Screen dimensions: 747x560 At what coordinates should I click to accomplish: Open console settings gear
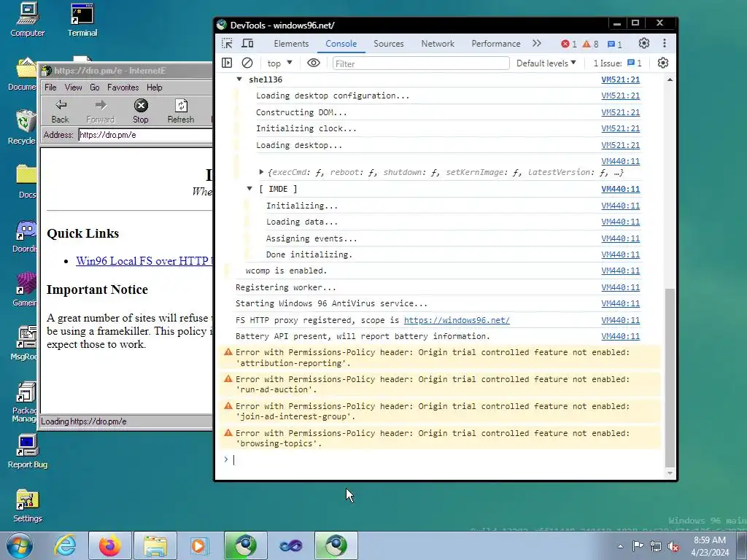pyautogui.click(x=663, y=63)
